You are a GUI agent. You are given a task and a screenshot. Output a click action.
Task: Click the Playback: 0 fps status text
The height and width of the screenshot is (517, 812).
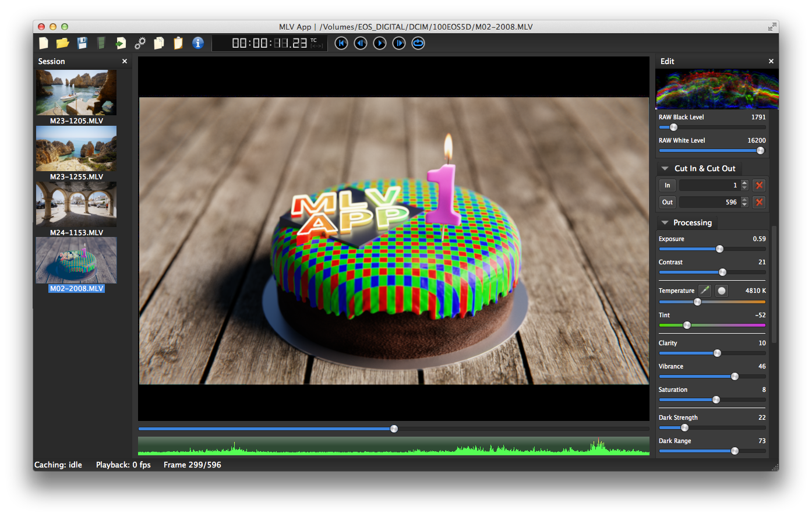pos(123,465)
